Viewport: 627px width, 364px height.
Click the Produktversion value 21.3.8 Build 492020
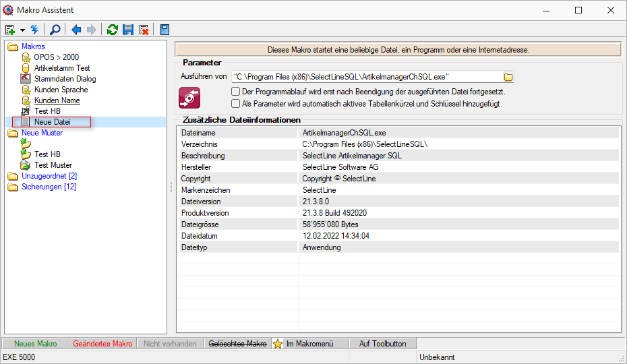coord(334,213)
